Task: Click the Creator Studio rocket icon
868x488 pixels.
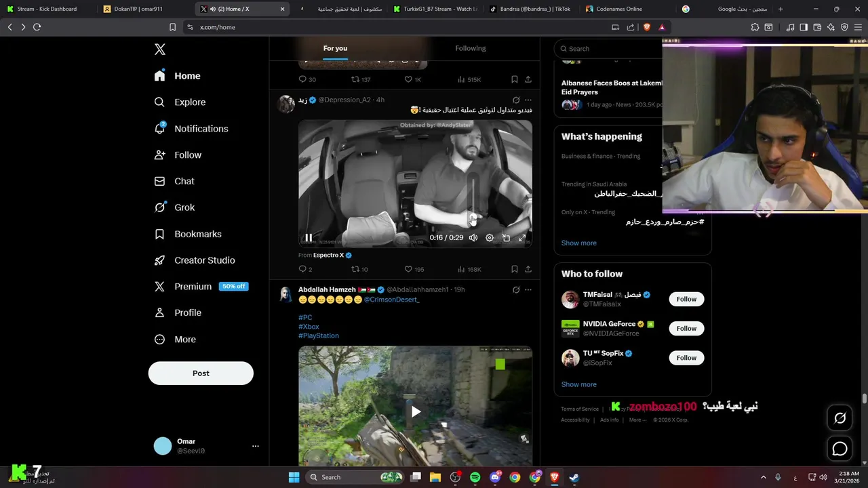Action: 159,260
